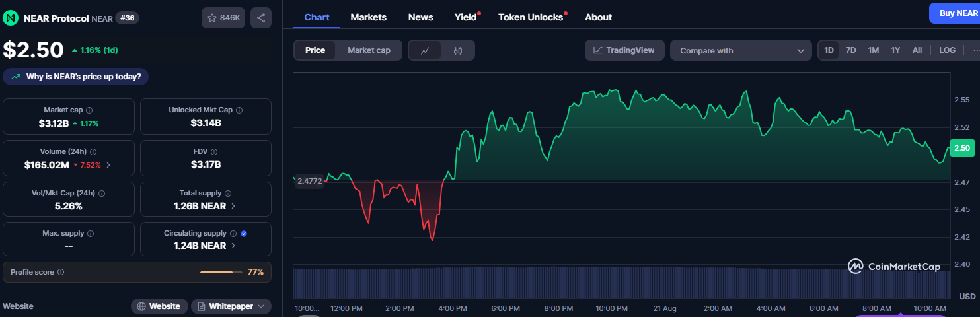Viewport: 980px width, 317px height.
Task: Click the 5.26% Vol/Mkt Cap value
Action: [69, 206]
